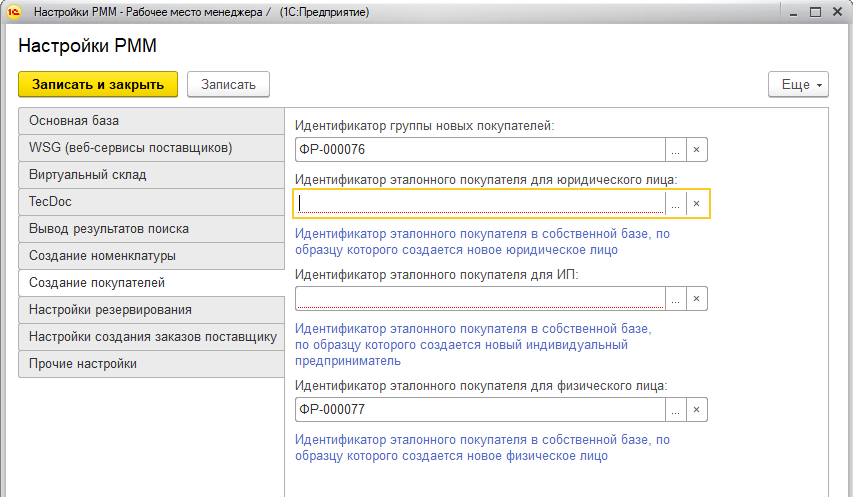Maximize the Настройки РММ window
853x497 pixels.
815,12
